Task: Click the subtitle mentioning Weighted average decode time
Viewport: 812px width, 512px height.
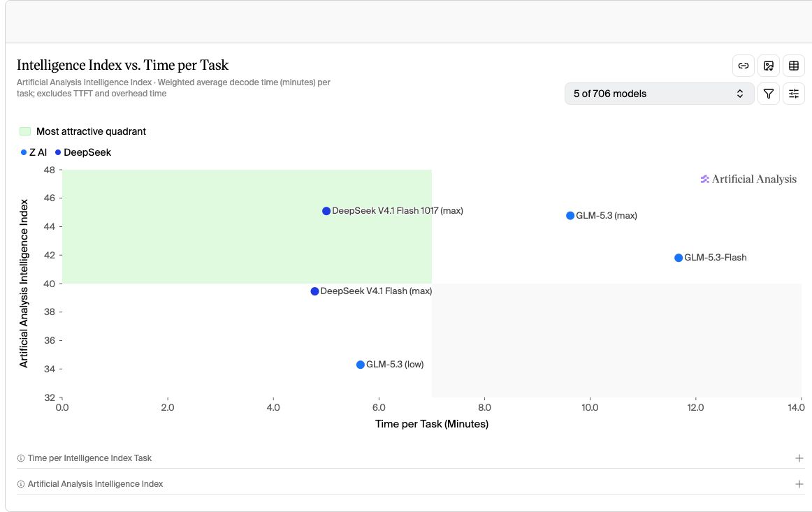Action: [173, 88]
